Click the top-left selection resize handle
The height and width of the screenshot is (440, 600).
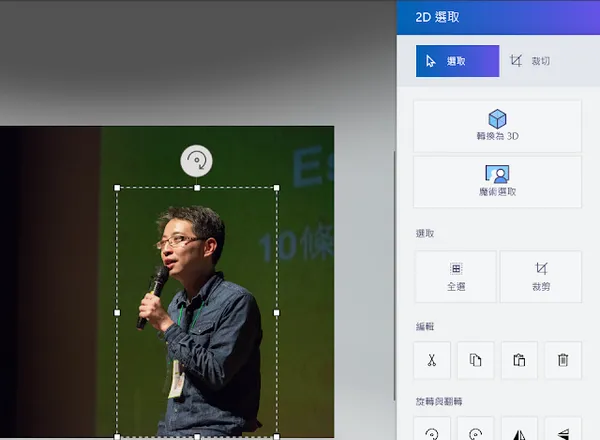point(118,187)
